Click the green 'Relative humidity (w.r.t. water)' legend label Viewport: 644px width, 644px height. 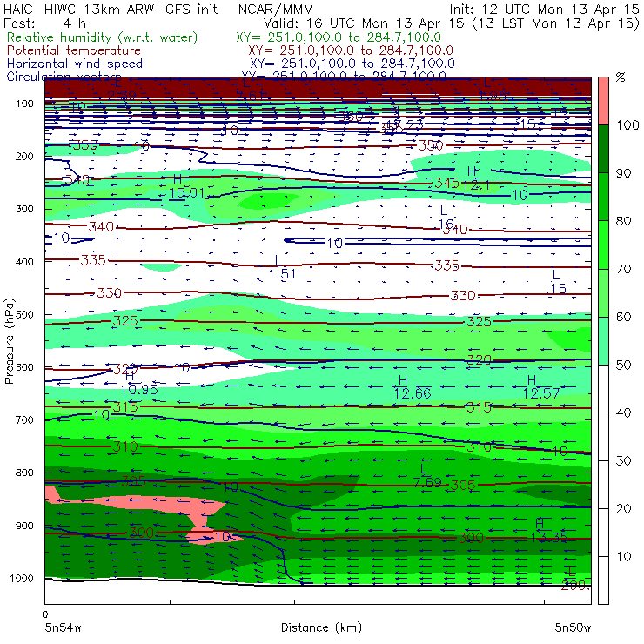coord(103,37)
